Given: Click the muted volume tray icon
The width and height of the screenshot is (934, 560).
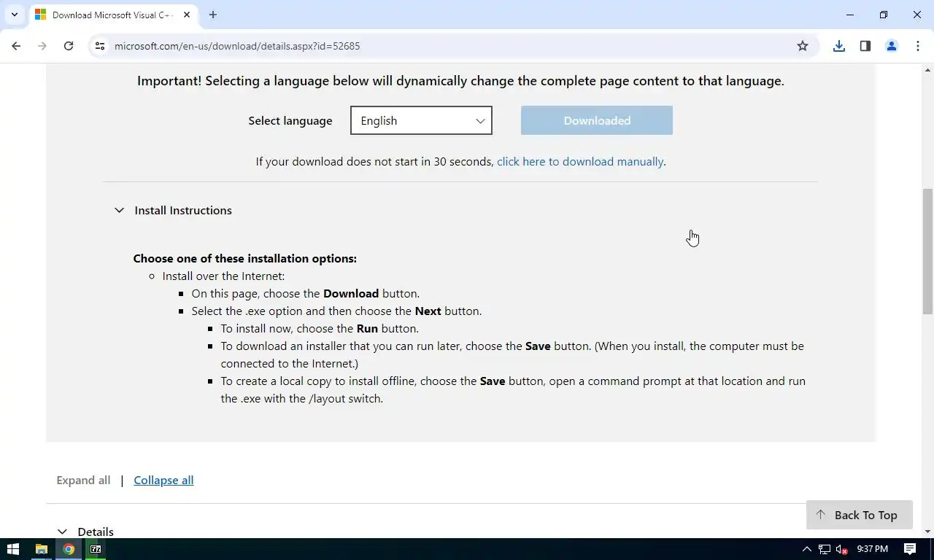Looking at the screenshot, I should point(842,549).
